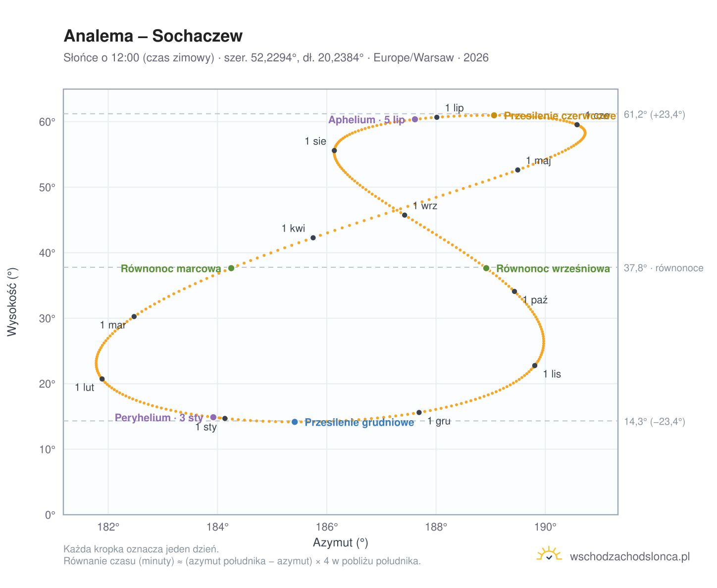The height and width of the screenshot is (588, 717).
Task: Click the 1 mar date point
Action: (134, 316)
